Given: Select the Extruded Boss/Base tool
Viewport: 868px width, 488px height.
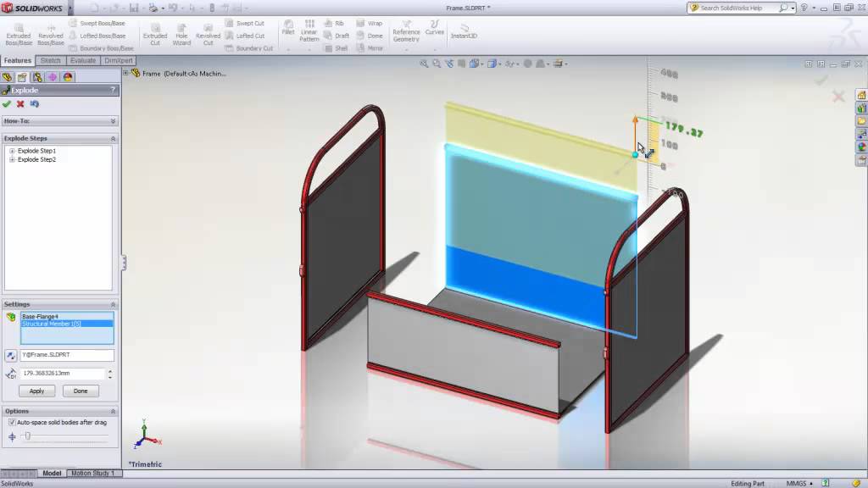Looking at the screenshot, I should coord(19,35).
